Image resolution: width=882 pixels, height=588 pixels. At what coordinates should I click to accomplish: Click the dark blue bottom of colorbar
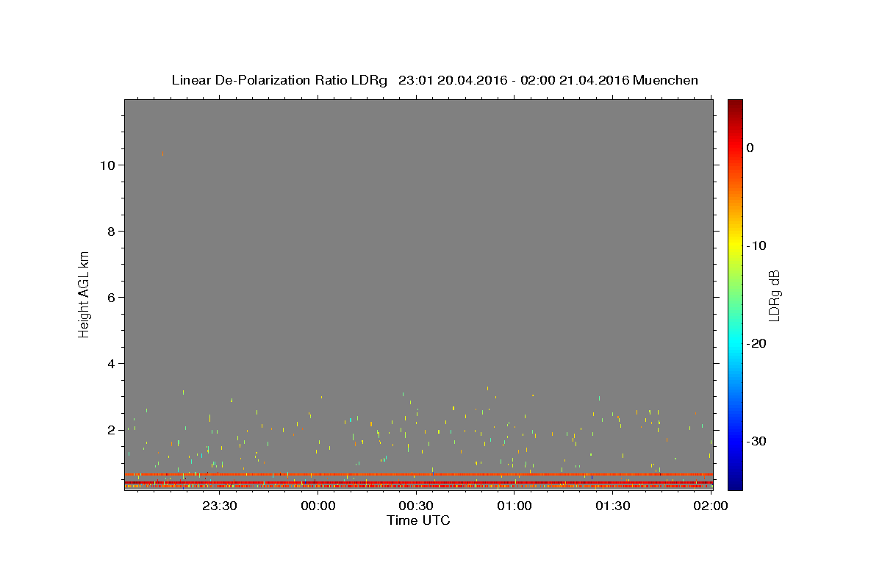[x=735, y=482]
